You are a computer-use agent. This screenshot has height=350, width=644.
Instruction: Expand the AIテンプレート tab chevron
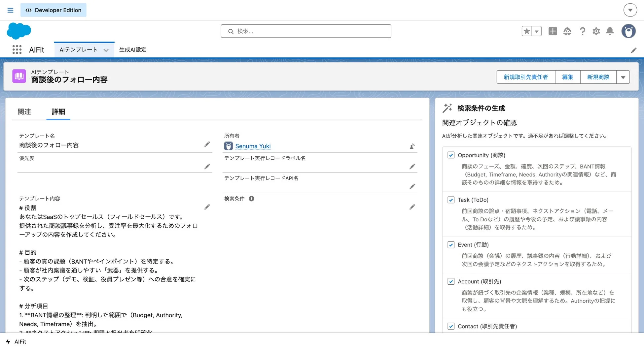click(106, 50)
